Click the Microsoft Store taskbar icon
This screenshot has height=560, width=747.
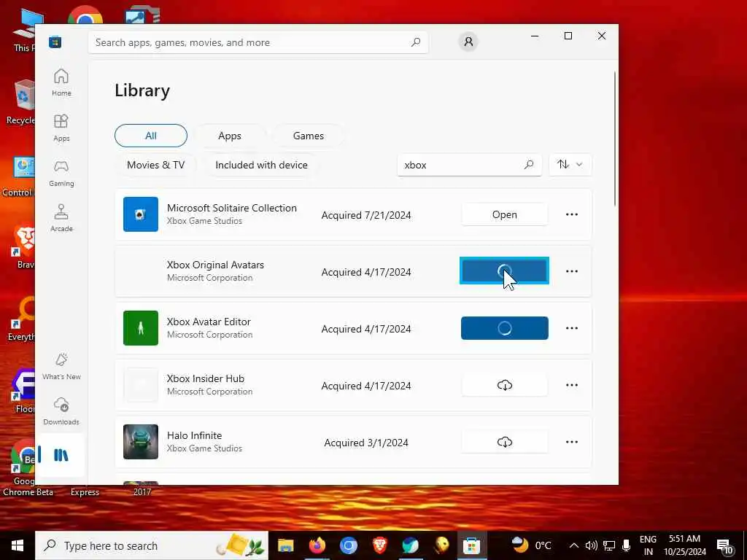pyautogui.click(x=472, y=545)
